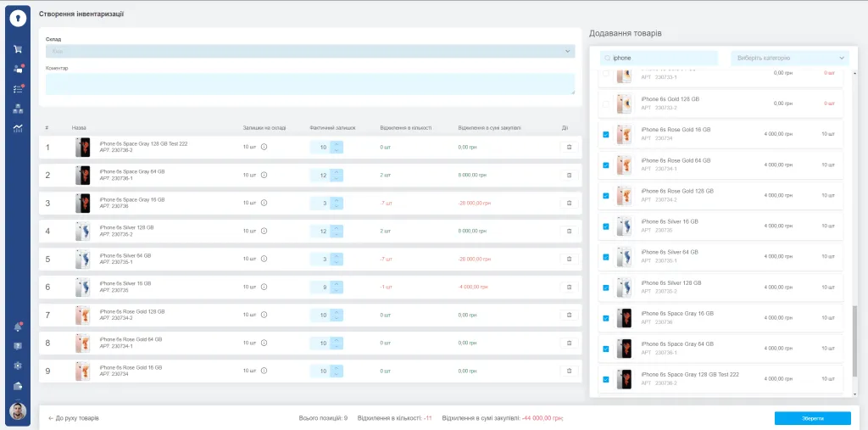Open the warehouse boxes icon in sidebar
The image size is (868, 430).
18,109
